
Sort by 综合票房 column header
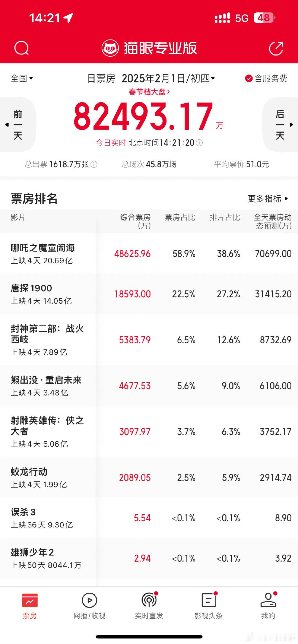click(135, 221)
